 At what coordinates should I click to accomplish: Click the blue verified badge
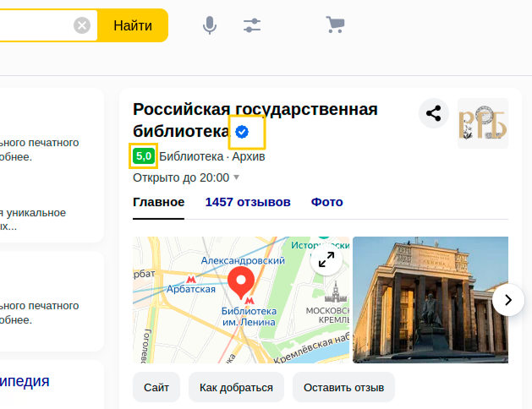242,132
